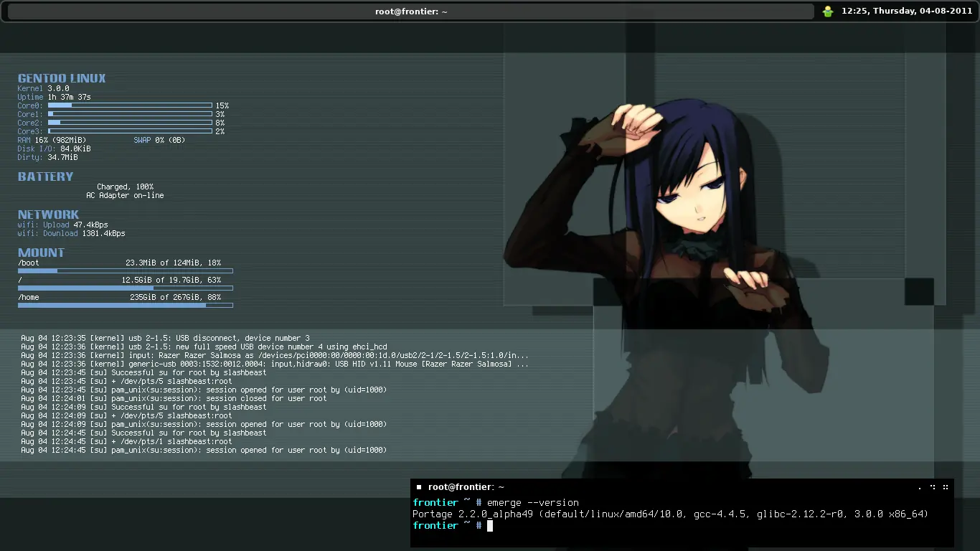Click the NETWORK heading
This screenshot has width=980, height=551.
pos(49,215)
